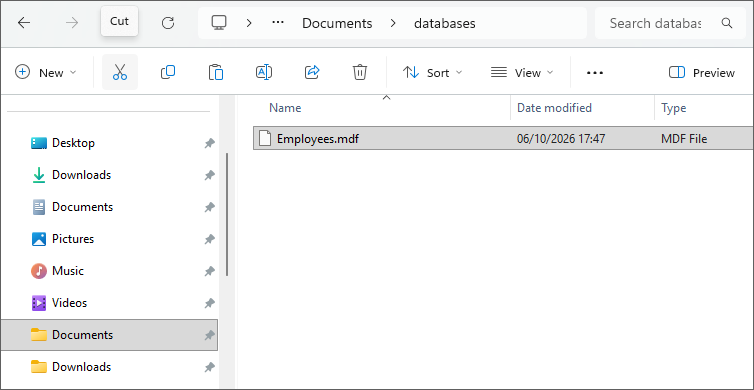Rename the selected file
The width and height of the screenshot is (754, 390).
tap(264, 72)
